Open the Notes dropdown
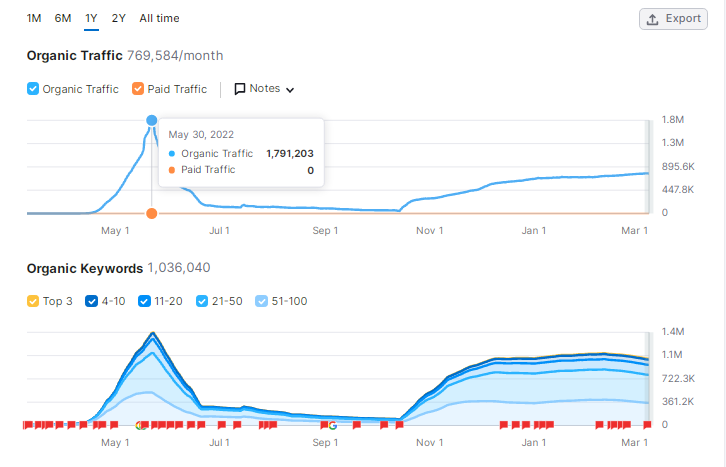 [264, 89]
